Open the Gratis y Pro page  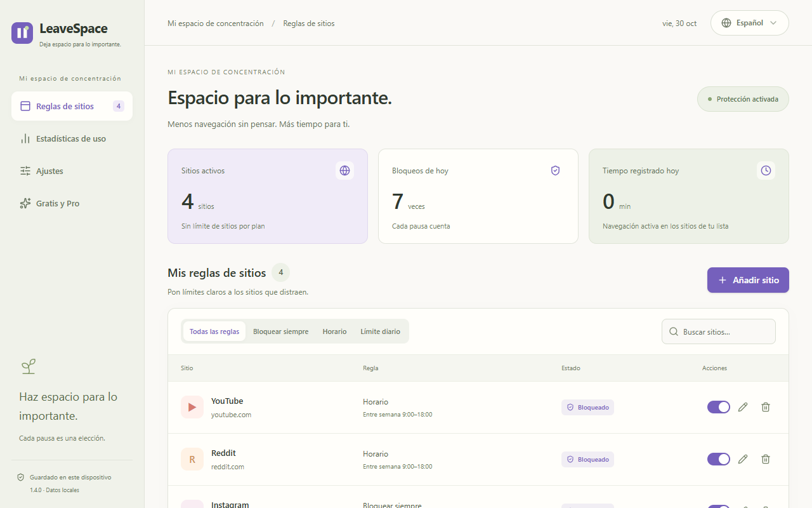coord(72,203)
